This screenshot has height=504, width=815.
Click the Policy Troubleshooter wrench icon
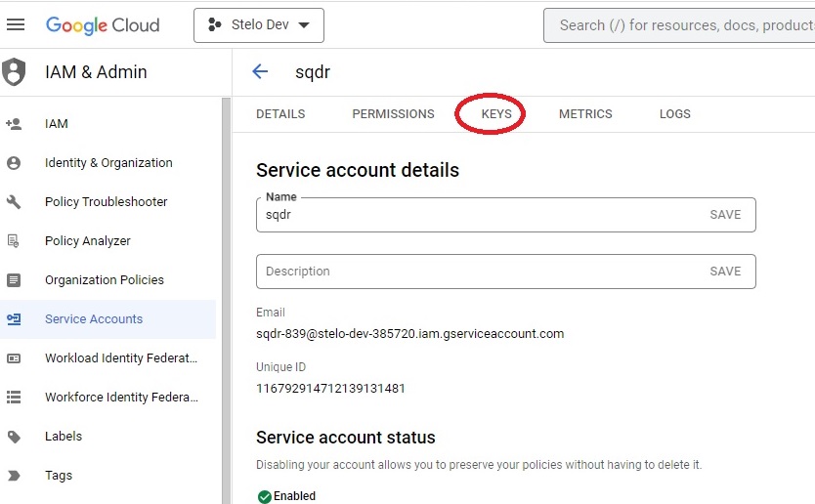pyautogui.click(x=14, y=202)
